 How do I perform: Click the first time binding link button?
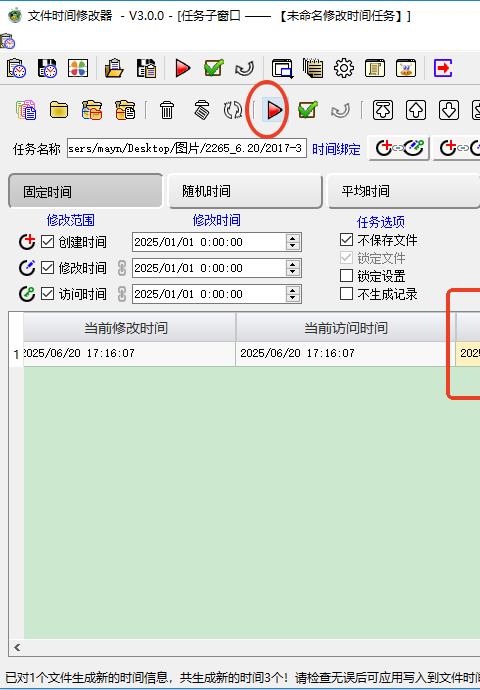point(399,148)
